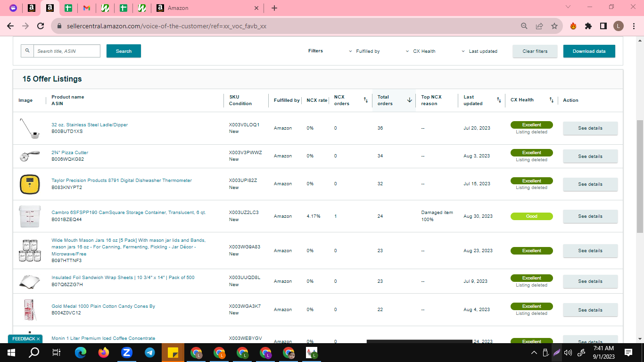644x362 pixels.
Task: Open the volume control in tray
Action: [x=568, y=353]
